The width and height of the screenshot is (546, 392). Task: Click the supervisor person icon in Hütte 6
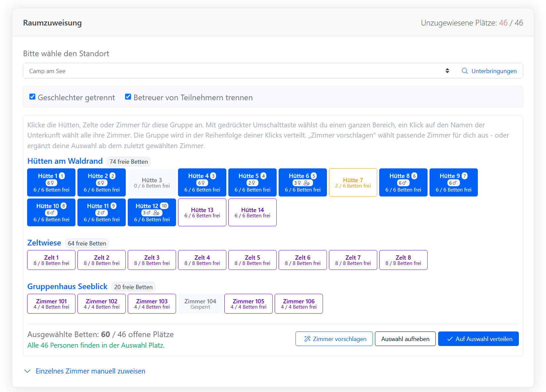(306, 183)
